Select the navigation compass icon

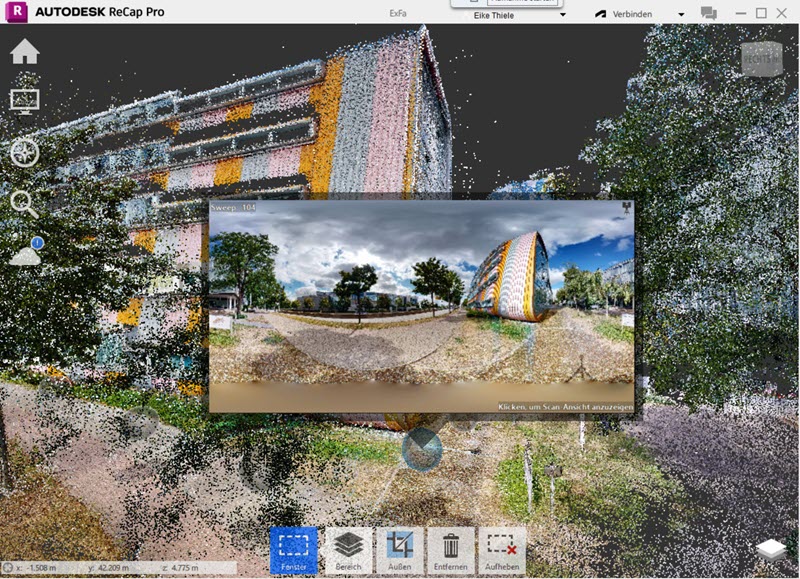pyautogui.click(x=25, y=152)
